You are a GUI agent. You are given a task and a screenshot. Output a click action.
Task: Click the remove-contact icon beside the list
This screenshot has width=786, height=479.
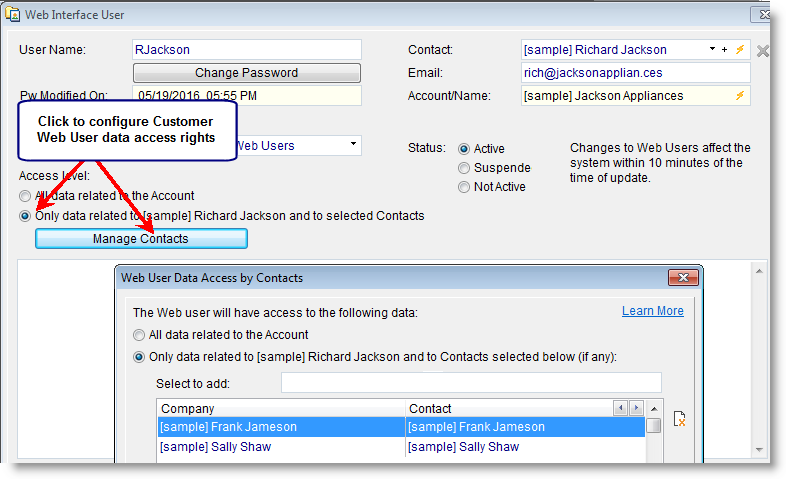coord(680,419)
